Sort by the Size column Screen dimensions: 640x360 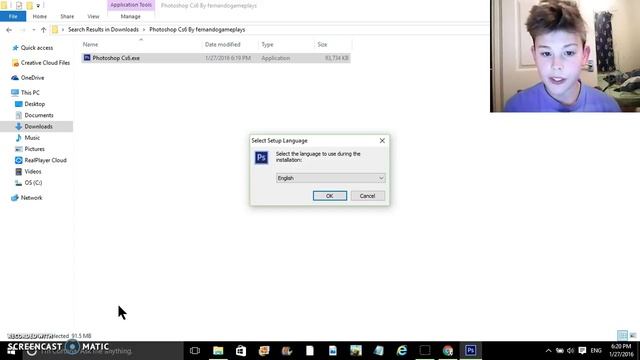click(322, 44)
